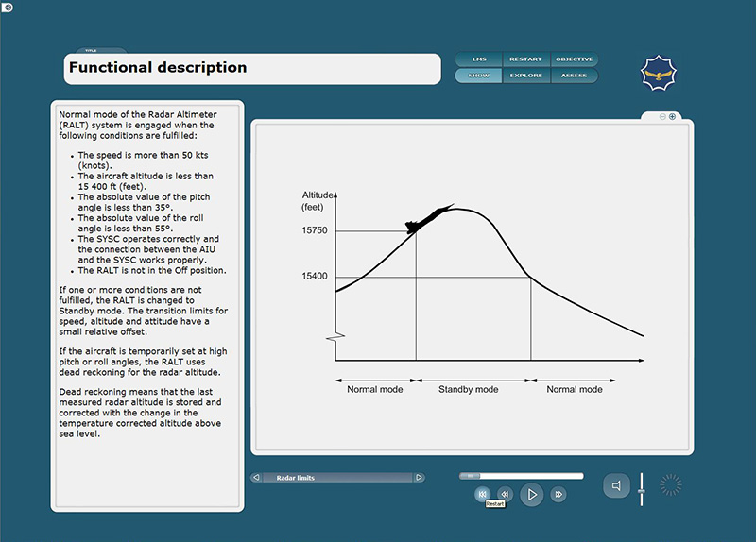Click the Functional description title
The image size is (756, 542).
(x=158, y=67)
